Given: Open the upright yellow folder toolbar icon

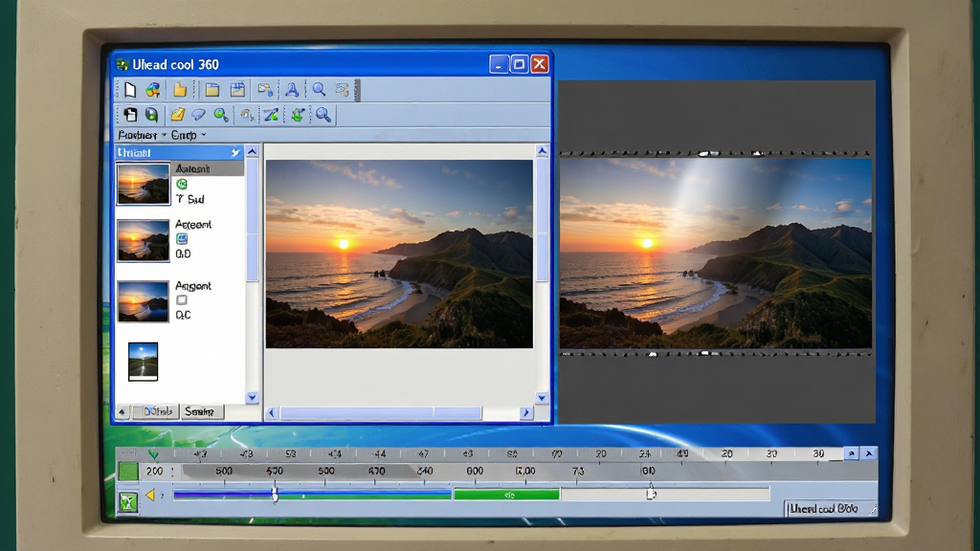Looking at the screenshot, I should click(180, 90).
